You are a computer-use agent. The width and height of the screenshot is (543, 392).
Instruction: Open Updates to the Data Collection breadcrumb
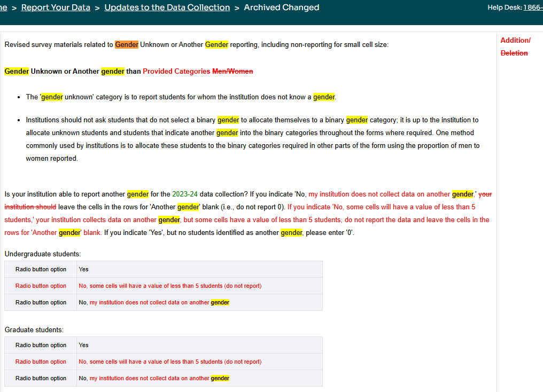point(167,7)
